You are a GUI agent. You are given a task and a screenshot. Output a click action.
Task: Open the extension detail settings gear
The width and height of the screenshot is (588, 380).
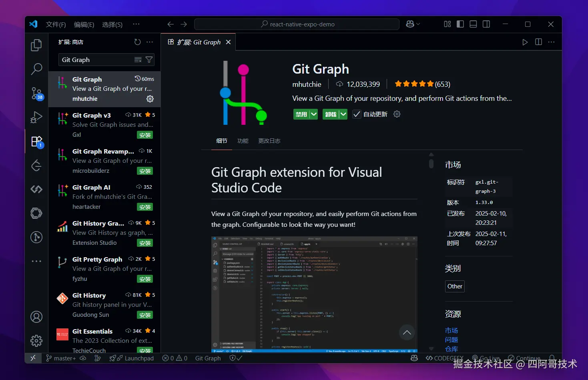[397, 114]
